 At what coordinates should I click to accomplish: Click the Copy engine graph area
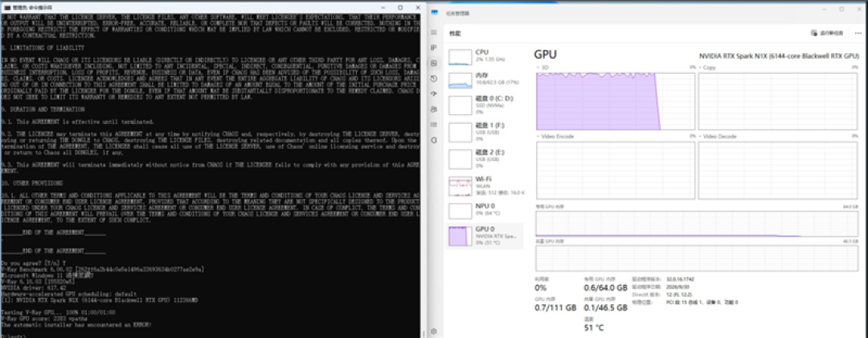click(x=777, y=101)
